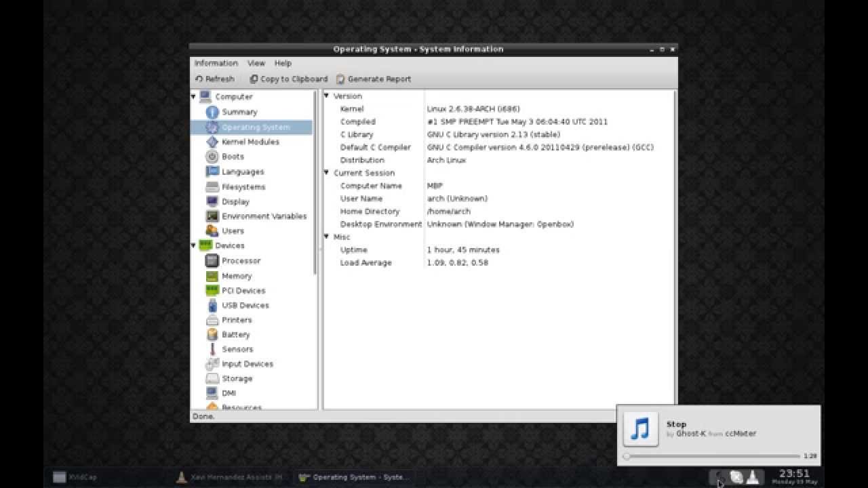The height and width of the screenshot is (488, 868).
Task: Collapse the Devices tree node
Action: (x=193, y=245)
